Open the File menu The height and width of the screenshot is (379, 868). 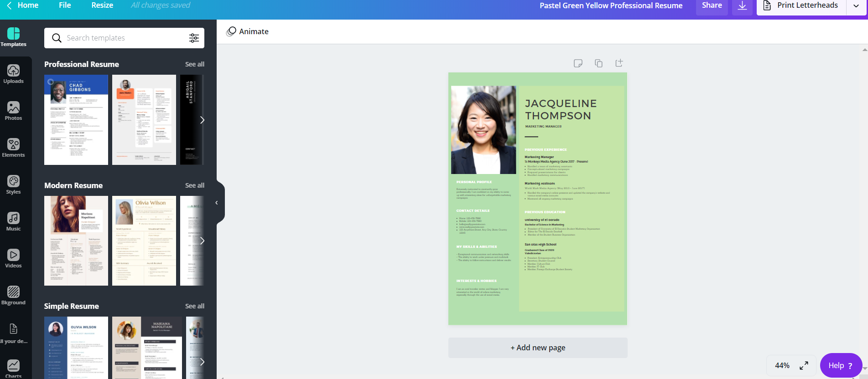pos(65,5)
